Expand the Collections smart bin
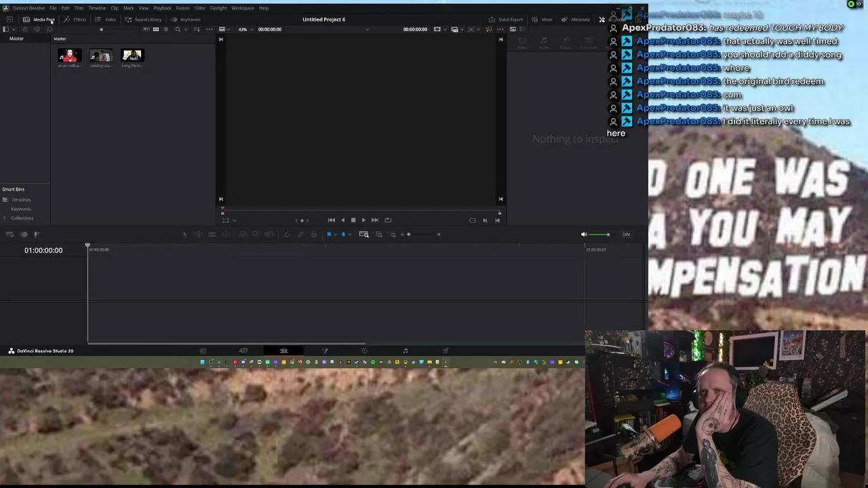 coord(5,218)
